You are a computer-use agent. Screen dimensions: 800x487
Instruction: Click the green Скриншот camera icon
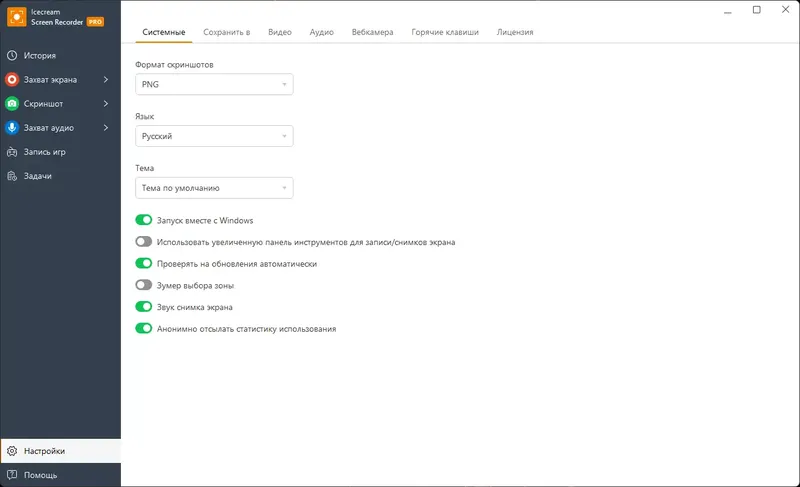[x=12, y=104]
